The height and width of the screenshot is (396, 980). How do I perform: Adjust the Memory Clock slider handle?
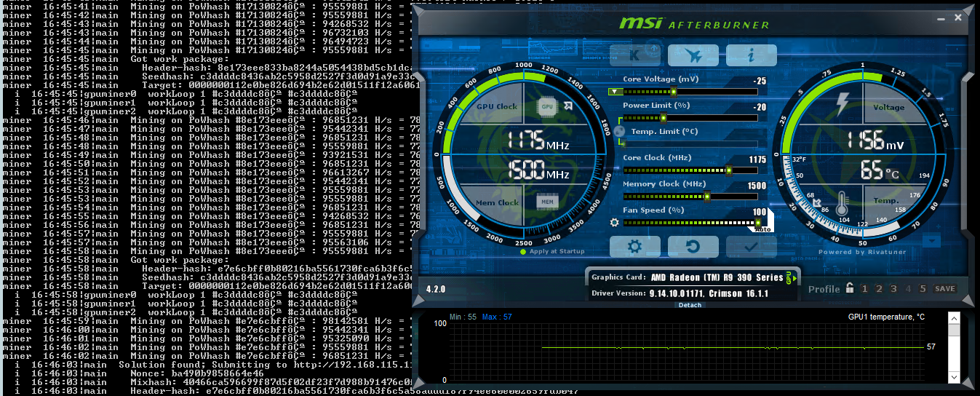click(707, 197)
